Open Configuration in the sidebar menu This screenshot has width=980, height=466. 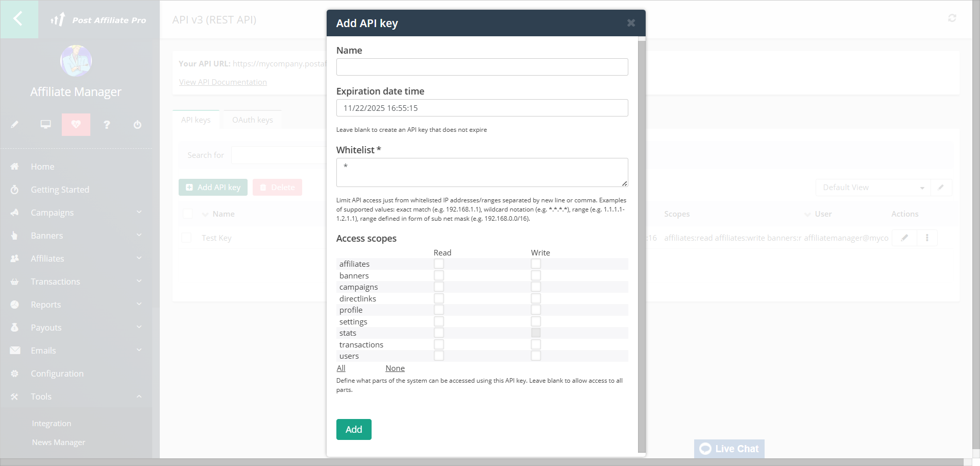(57, 374)
